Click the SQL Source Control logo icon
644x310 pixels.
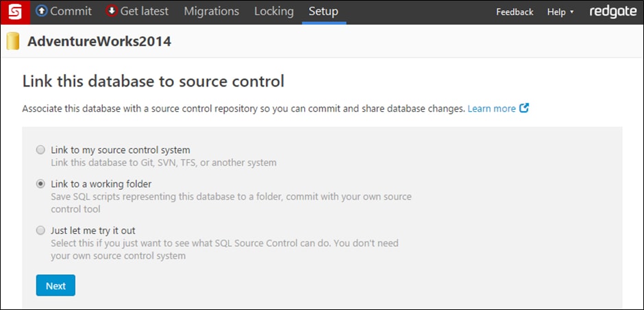15,12
